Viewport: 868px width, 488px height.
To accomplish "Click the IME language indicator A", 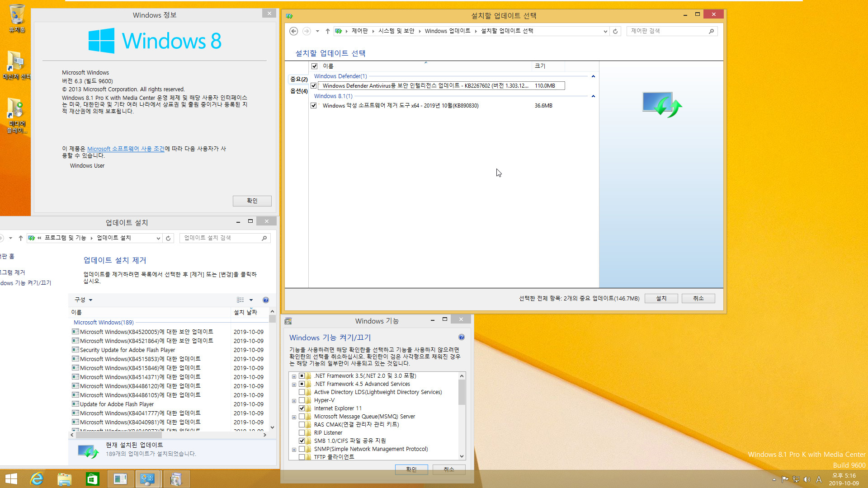I will (x=819, y=479).
